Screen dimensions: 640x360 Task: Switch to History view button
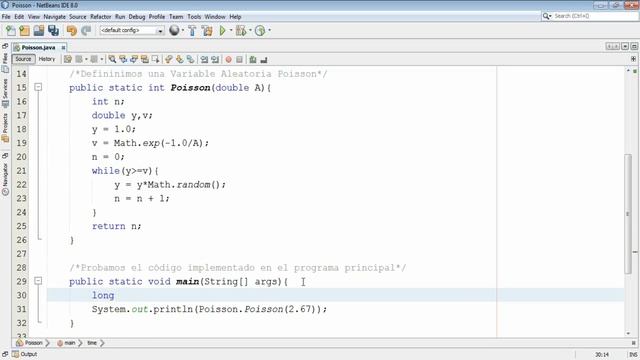47,59
